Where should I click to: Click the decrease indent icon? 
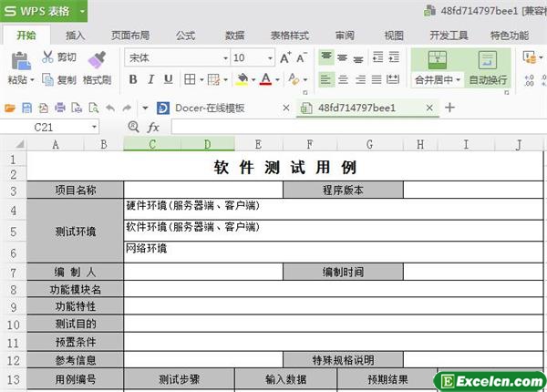(x=377, y=57)
